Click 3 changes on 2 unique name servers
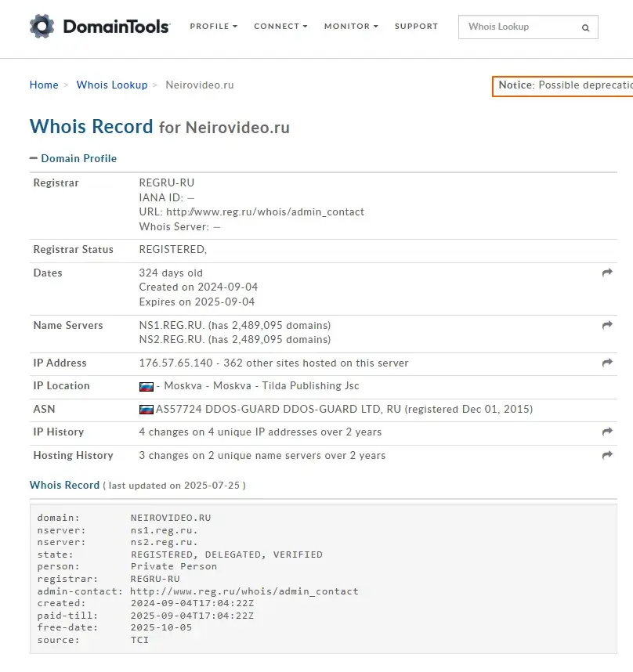The image size is (633, 672). [262, 456]
